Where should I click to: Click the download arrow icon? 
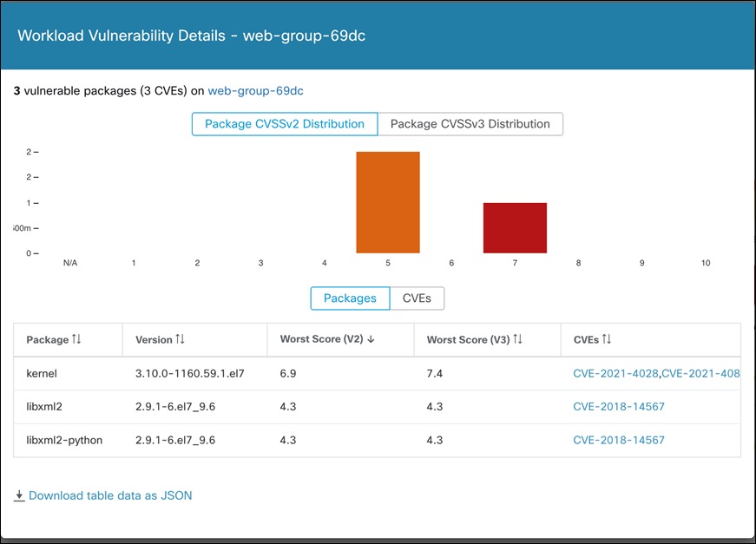(x=19, y=495)
